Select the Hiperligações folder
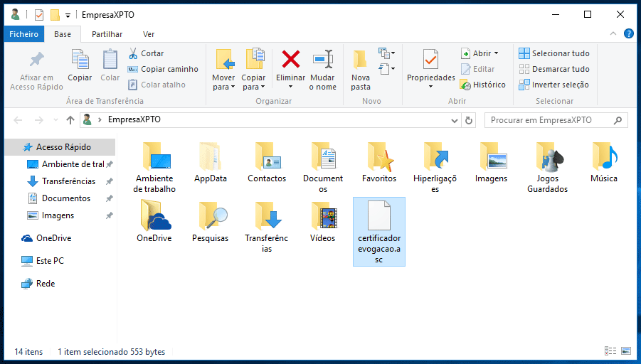641x364 pixels. (x=435, y=168)
